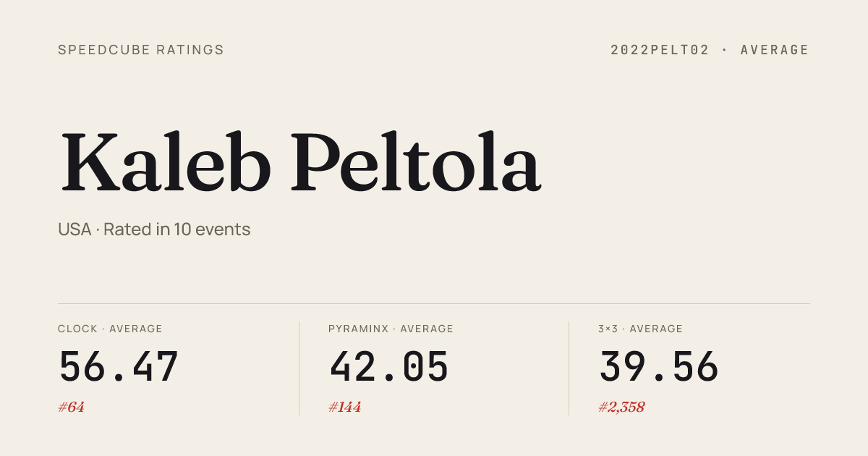Click the Clock · Average label

tap(110, 329)
